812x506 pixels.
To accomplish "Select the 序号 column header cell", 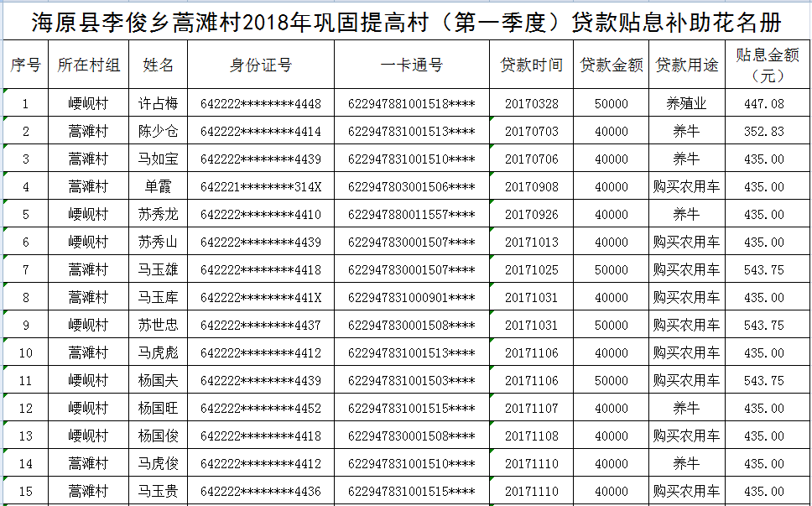I will tap(25, 65).
